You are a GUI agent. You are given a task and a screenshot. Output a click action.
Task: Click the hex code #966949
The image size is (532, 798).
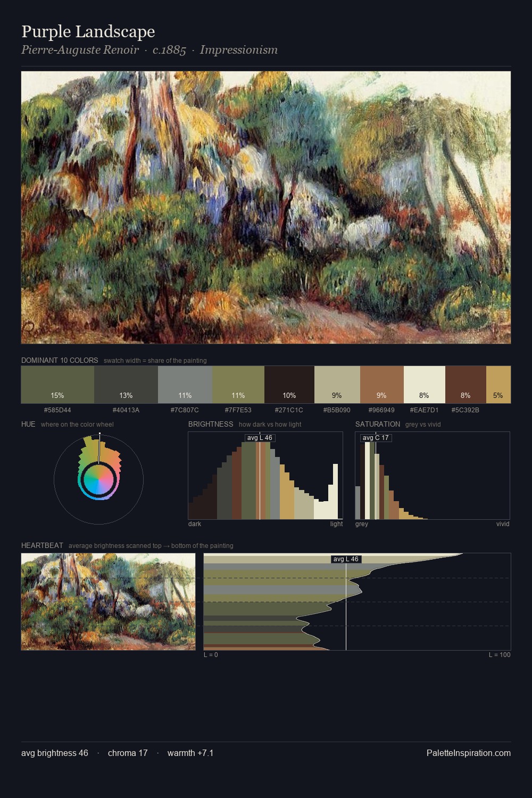click(381, 410)
